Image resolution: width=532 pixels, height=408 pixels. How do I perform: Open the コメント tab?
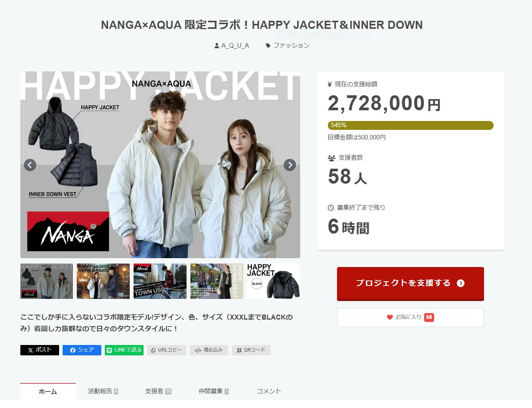click(269, 391)
